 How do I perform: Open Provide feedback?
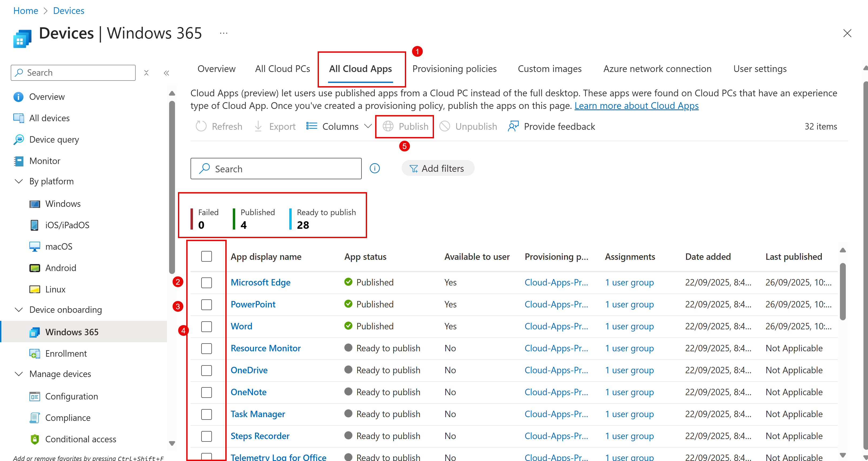[551, 126]
